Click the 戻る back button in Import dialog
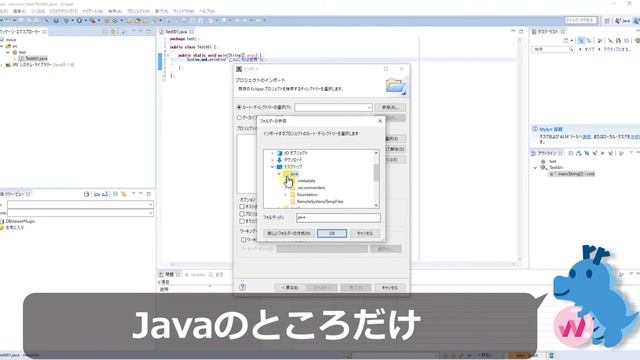 [290, 288]
